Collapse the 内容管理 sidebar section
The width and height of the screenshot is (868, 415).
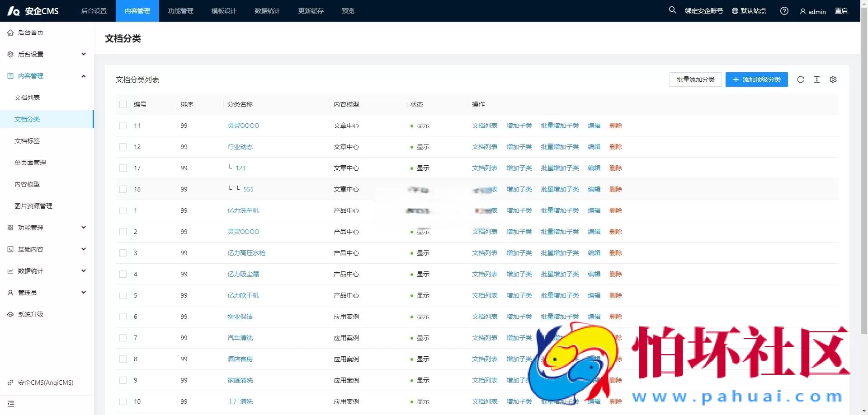click(x=83, y=76)
